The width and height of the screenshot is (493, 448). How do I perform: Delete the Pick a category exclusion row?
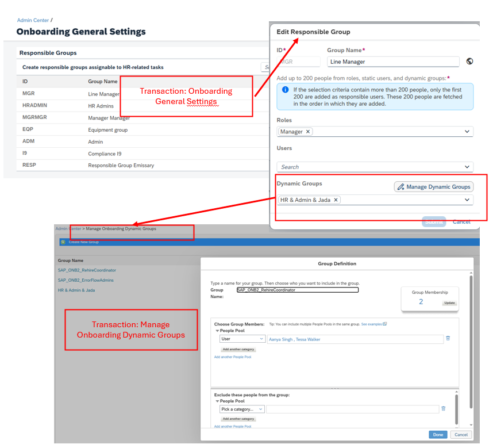point(443,409)
